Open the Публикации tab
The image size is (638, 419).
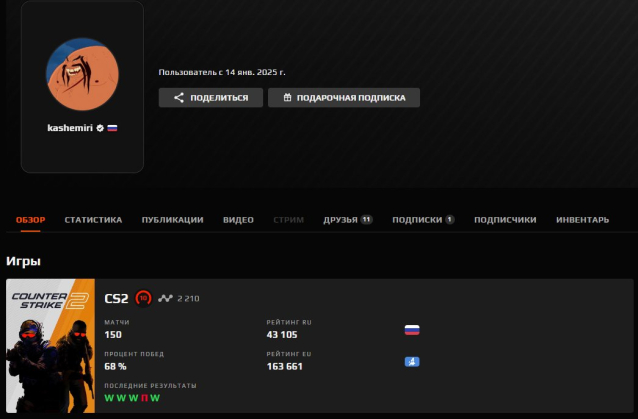172,219
